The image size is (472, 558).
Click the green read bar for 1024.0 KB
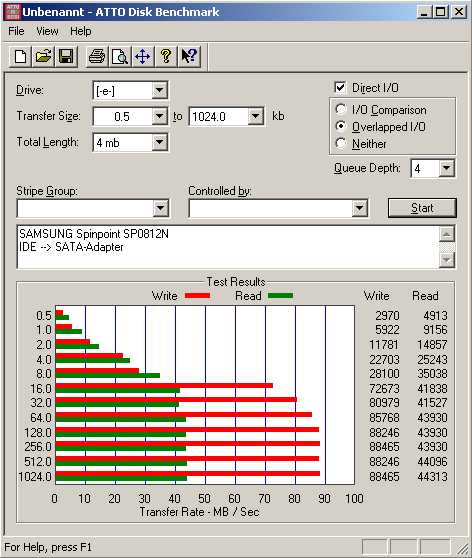(121, 478)
